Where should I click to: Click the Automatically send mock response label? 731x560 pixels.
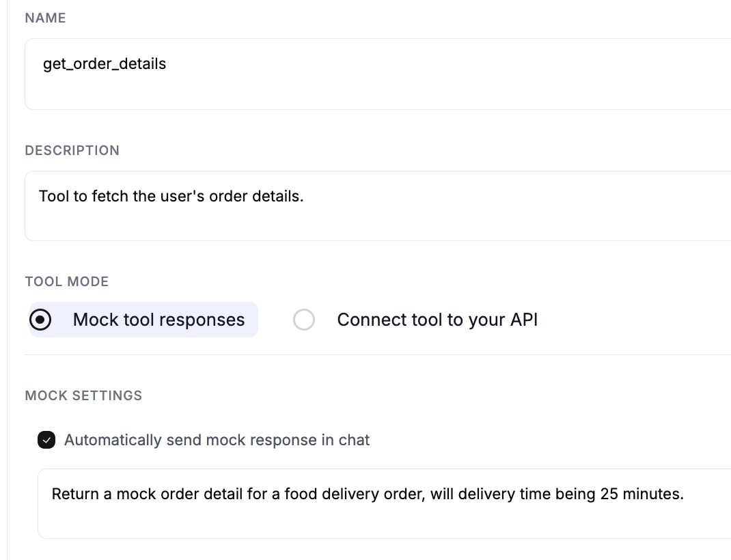pyautogui.click(x=216, y=440)
